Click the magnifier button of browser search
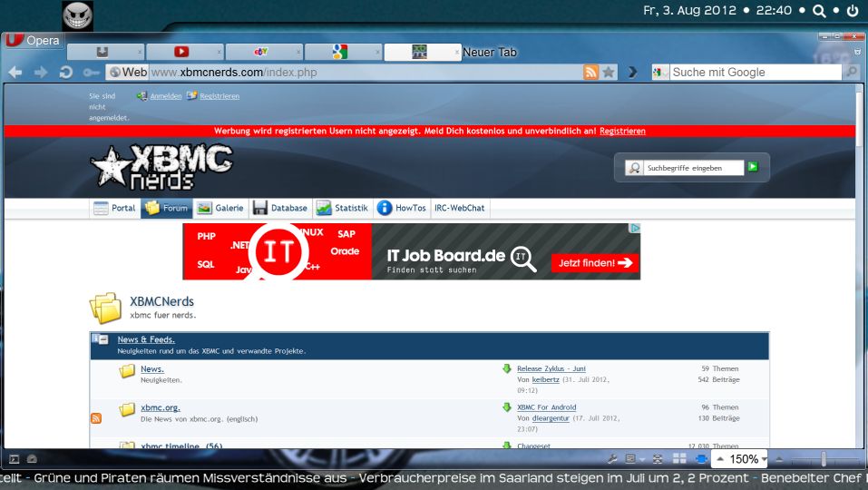868x490 pixels. 852,72
